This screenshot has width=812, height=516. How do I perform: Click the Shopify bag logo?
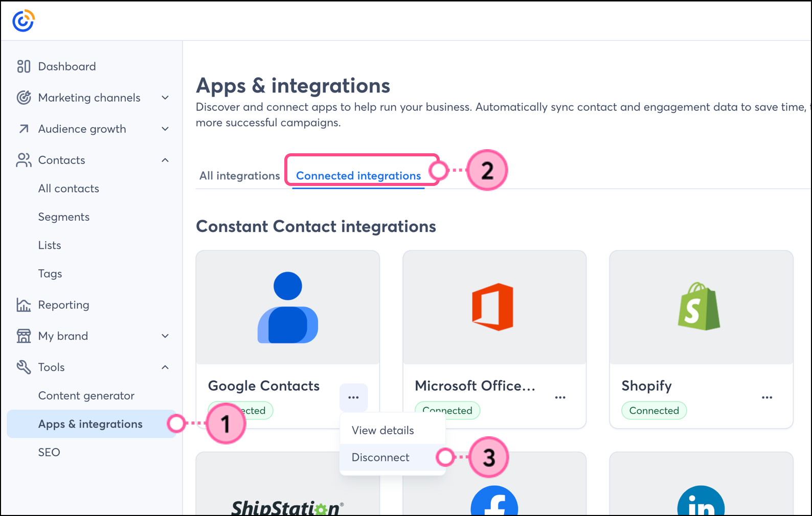pos(699,307)
